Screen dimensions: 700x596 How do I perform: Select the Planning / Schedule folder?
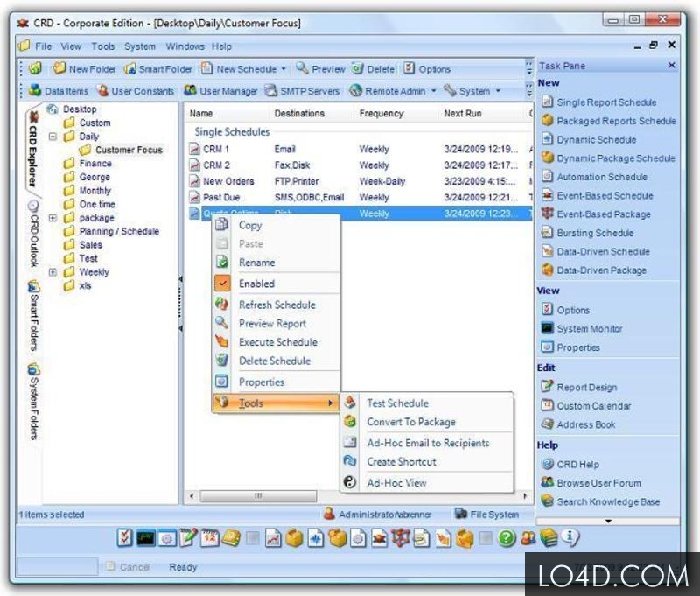click(119, 231)
